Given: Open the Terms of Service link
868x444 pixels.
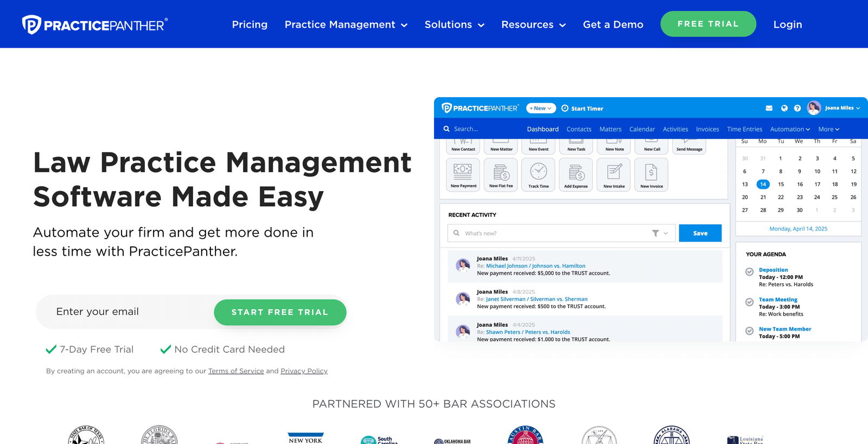Looking at the screenshot, I should 236,371.
